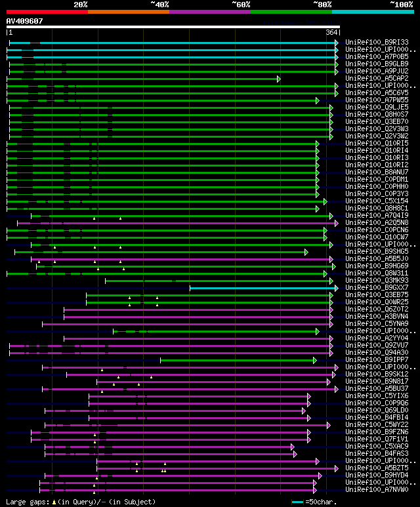The width and height of the screenshot is (420, 507).
Task: Select the UniRef100_B9GXX7 label
Action: click(377, 288)
